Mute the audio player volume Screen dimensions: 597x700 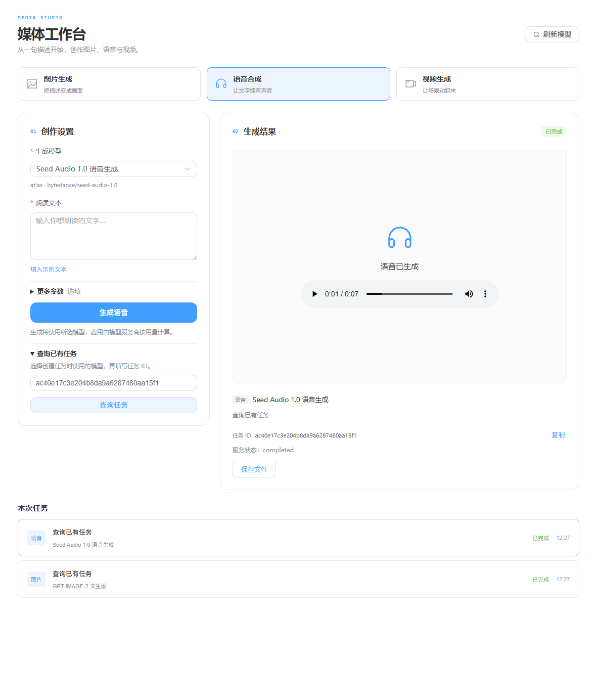click(469, 294)
